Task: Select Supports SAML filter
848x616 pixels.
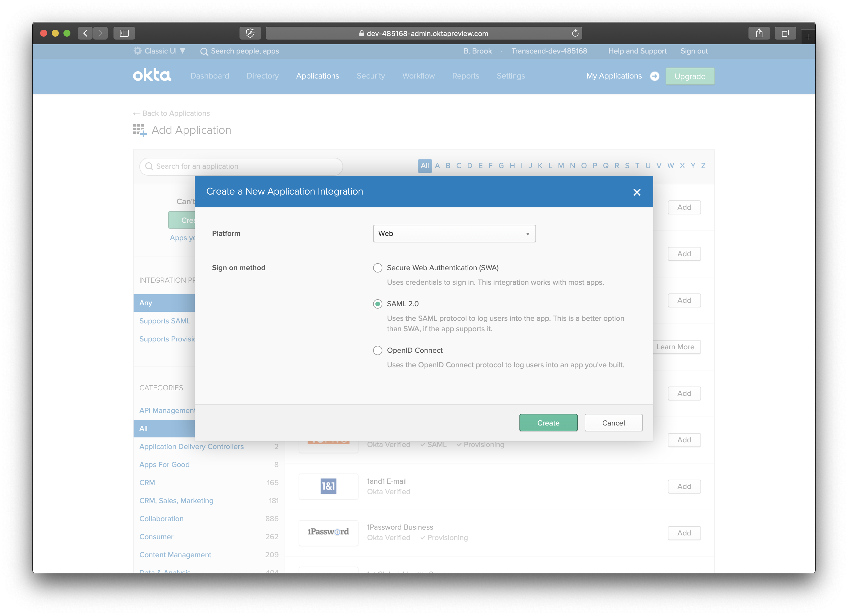Action: (164, 321)
